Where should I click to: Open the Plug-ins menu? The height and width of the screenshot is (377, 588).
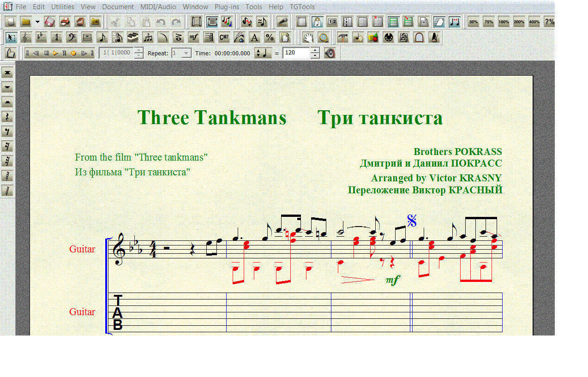[226, 7]
